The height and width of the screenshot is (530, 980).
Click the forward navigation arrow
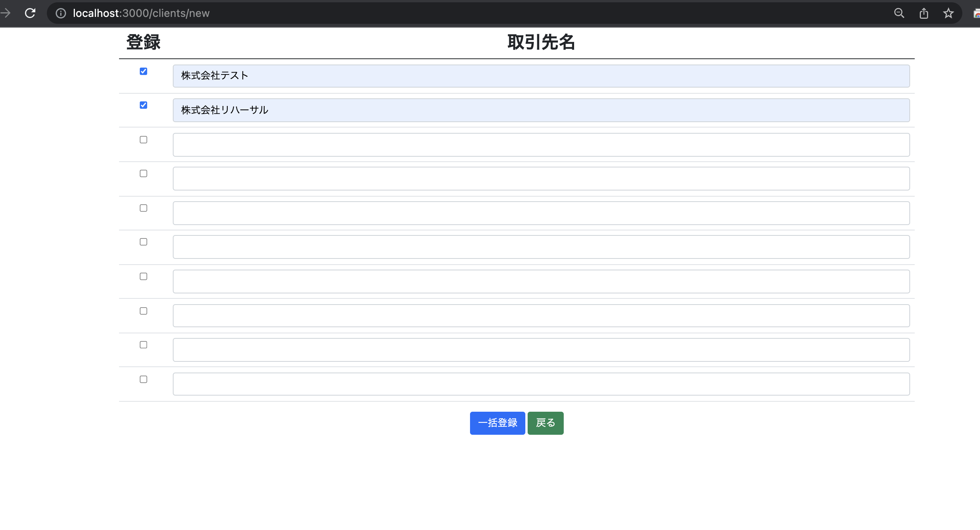[5, 13]
